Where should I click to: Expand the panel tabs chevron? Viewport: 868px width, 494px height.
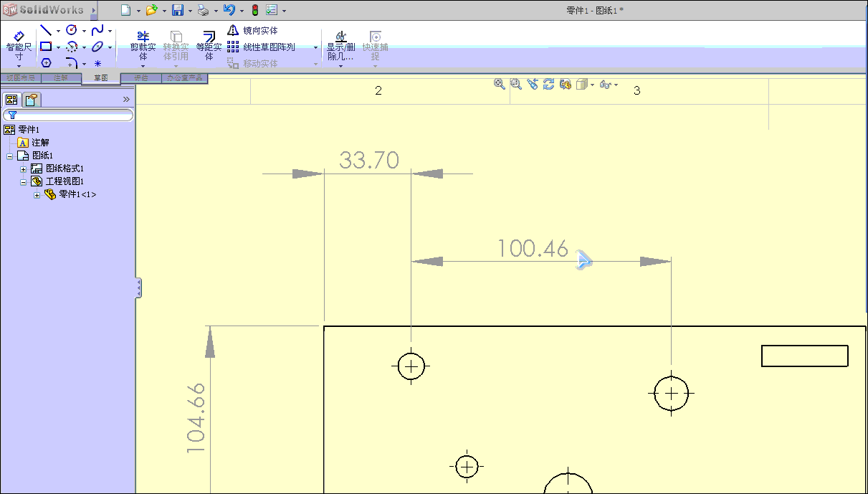[x=127, y=100]
